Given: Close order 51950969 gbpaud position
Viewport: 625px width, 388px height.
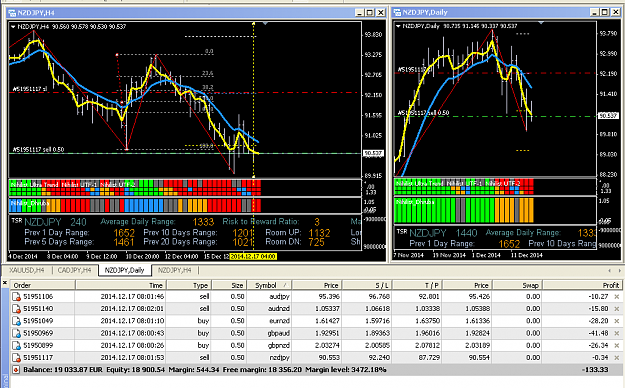Looking at the screenshot, I should tap(617, 333).
